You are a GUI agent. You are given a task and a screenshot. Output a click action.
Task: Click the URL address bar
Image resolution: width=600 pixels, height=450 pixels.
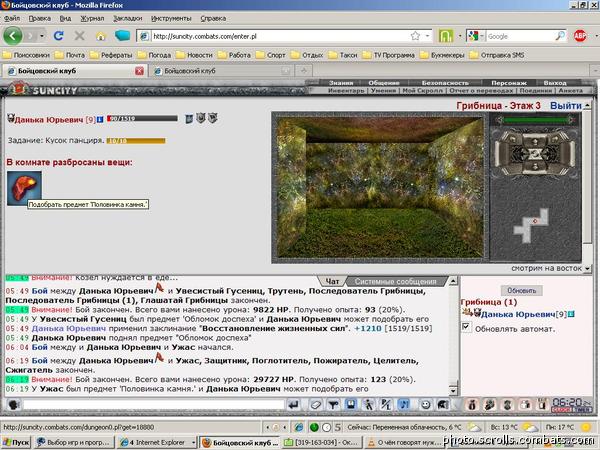click(x=279, y=36)
